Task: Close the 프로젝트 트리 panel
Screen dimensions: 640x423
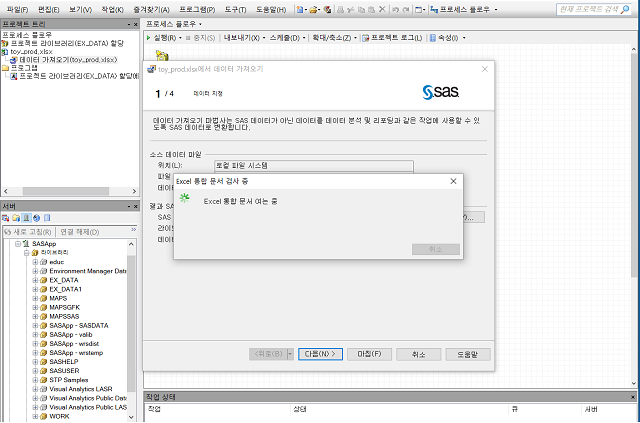Action: (x=136, y=24)
